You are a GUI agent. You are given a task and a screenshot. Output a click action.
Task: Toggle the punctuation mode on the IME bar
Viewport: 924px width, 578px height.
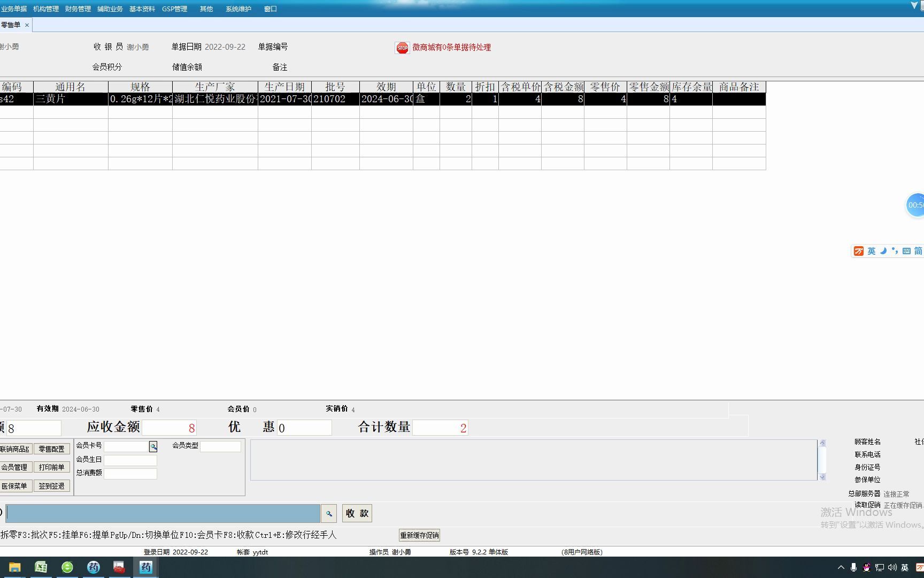tap(895, 251)
